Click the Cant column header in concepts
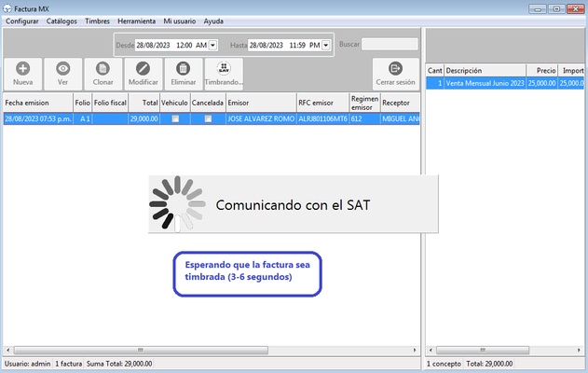This screenshot has width=588, height=373. coord(434,71)
